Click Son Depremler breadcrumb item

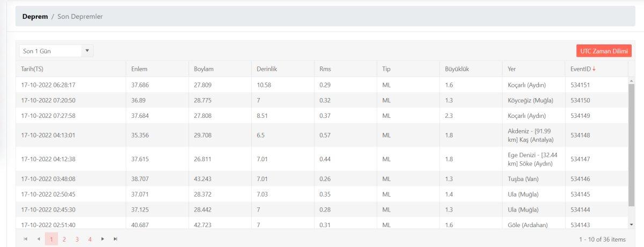coord(80,17)
